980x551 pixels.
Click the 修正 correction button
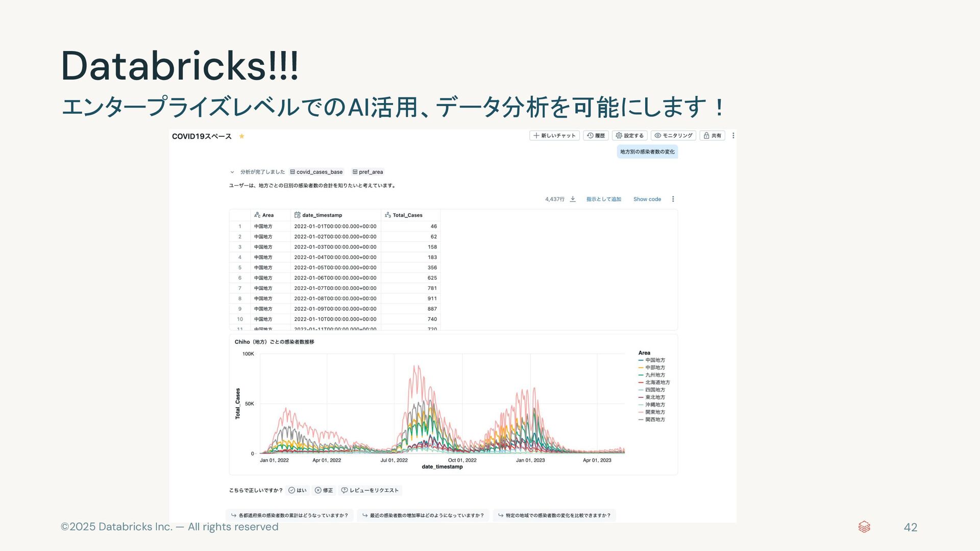click(x=324, y=490)
